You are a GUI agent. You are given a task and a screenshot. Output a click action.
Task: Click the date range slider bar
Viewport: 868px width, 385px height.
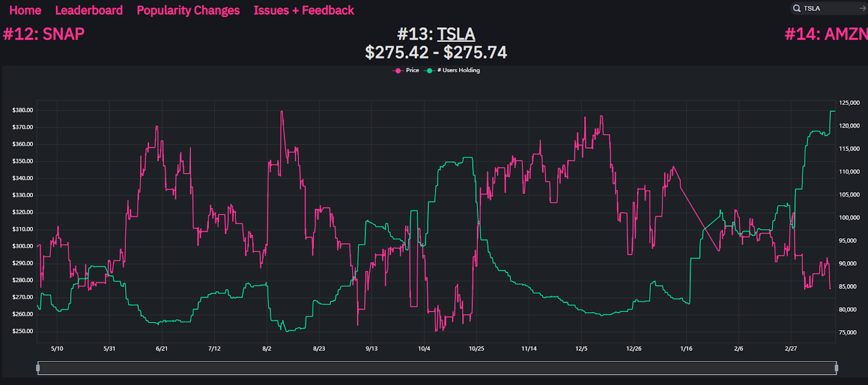[x=437, y=368]
